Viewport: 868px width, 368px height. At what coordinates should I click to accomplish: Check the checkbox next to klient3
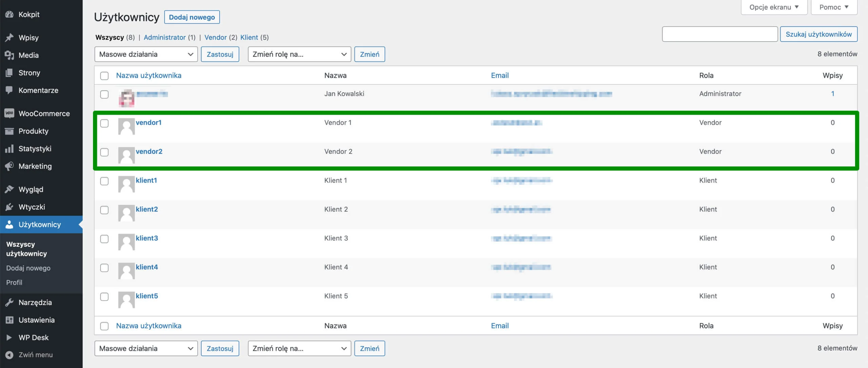pos(104,240)
